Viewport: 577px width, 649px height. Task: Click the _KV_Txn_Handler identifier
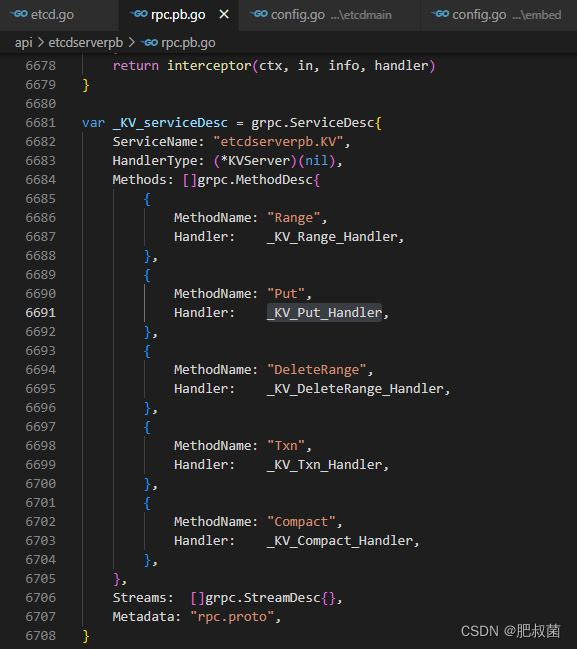(324, 465)
